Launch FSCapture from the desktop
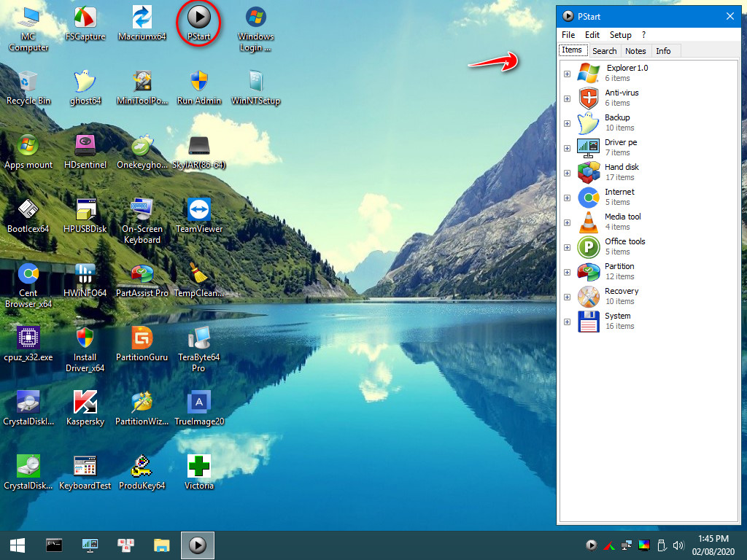Viewport: 747px width, 560px height. [85, 23]
